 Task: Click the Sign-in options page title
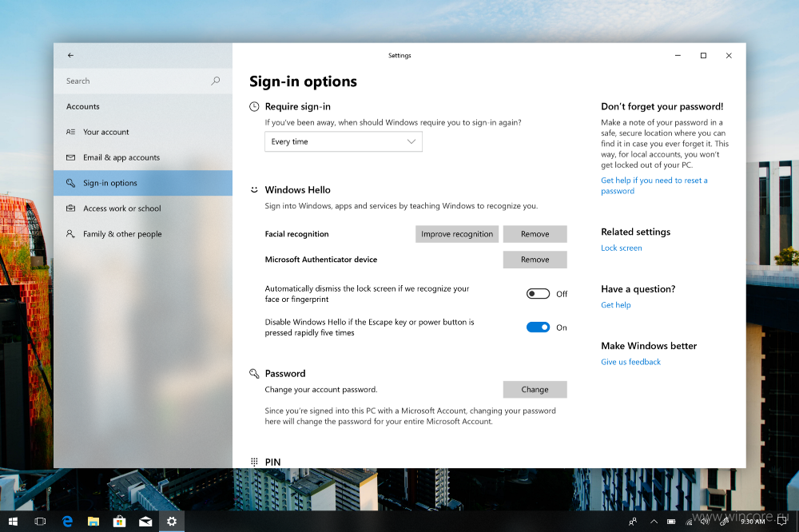pos(303,81)
